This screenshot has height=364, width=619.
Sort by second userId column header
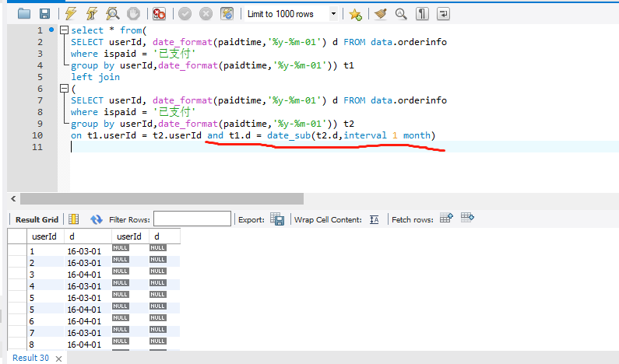pyautogui.click(x=130, y=236)
